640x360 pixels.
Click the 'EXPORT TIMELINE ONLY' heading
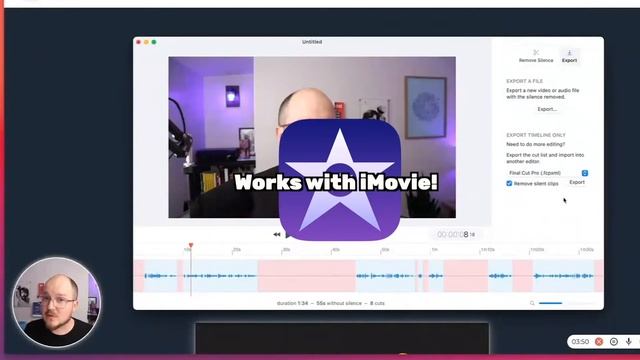point(536,135)
